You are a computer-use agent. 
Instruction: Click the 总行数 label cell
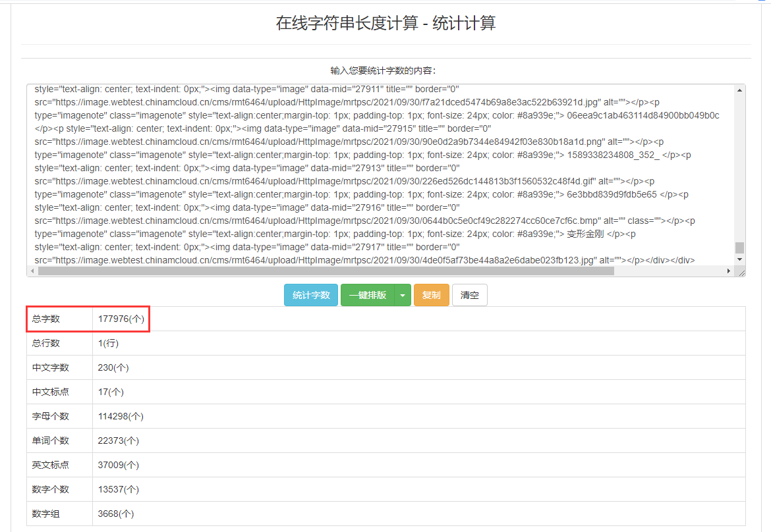59,344
